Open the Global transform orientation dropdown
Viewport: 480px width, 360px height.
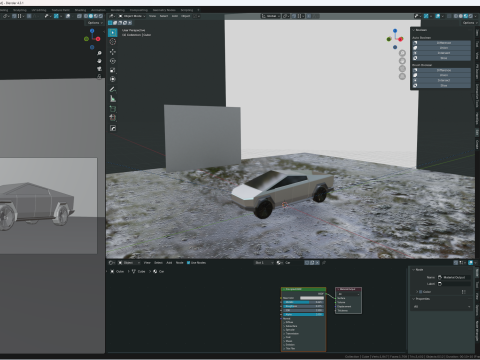pos(270,16)
